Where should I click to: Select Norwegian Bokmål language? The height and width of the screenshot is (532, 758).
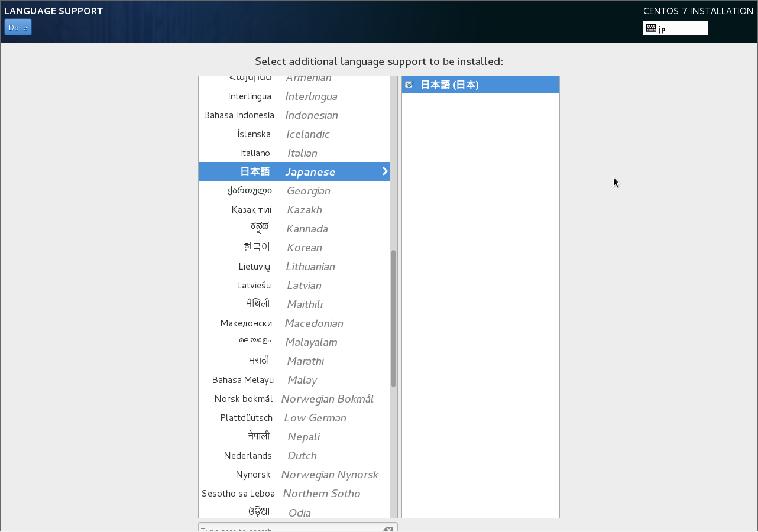pos(294,399)
